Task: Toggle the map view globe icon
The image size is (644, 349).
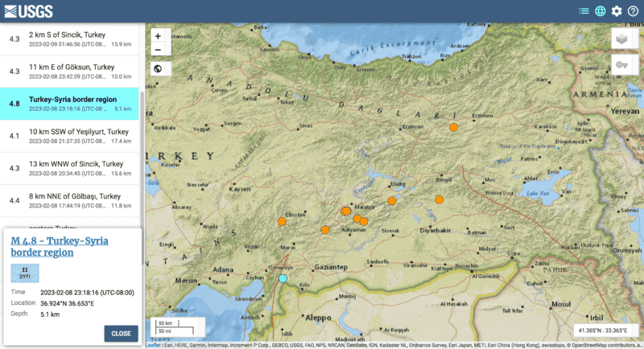Action: 600,11
